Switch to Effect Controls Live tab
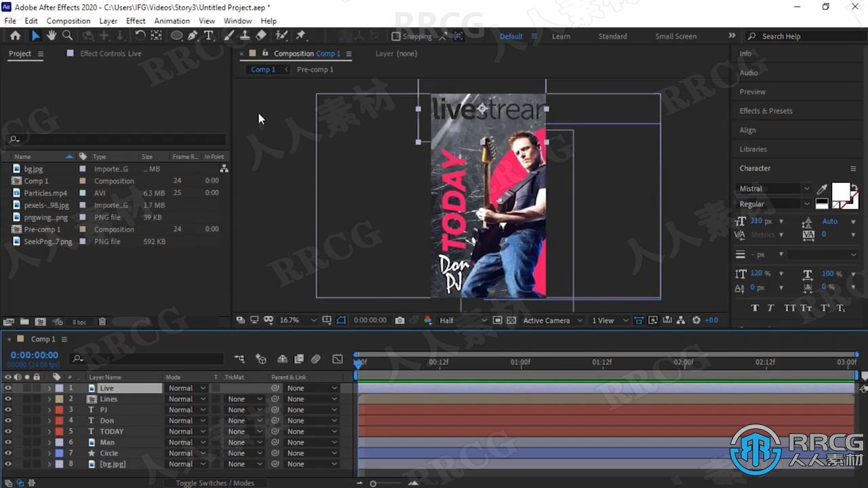This screenshot has width=868, height=488. [111, 54]
